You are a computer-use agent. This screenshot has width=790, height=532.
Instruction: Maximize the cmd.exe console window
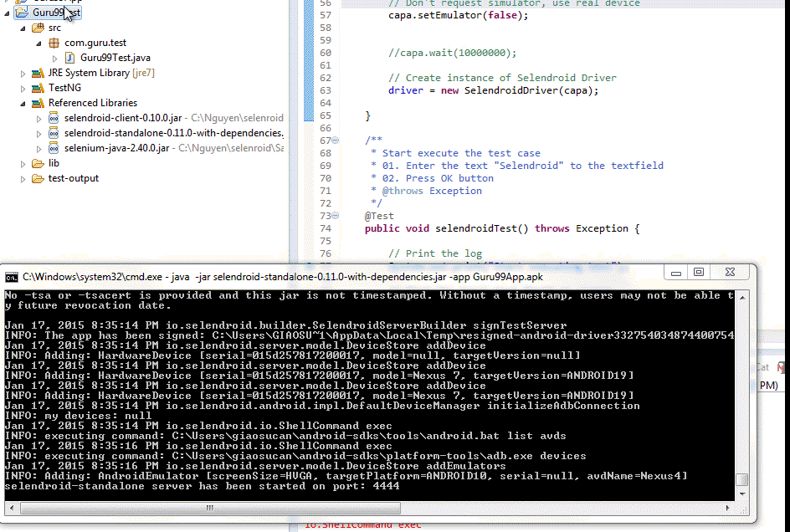[x=699, y=273]
